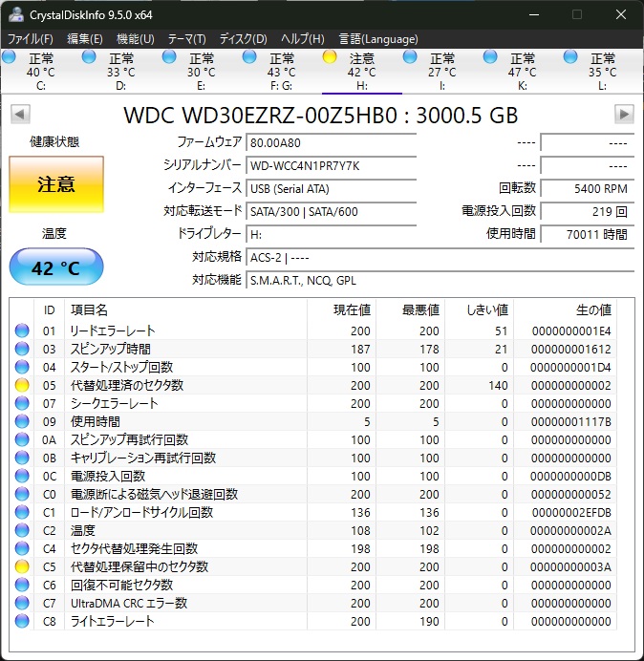The width and height of the screenshot is (644, 661).
Task: Select the ライトエラーレート attribute name
Action: coord(112,621)
